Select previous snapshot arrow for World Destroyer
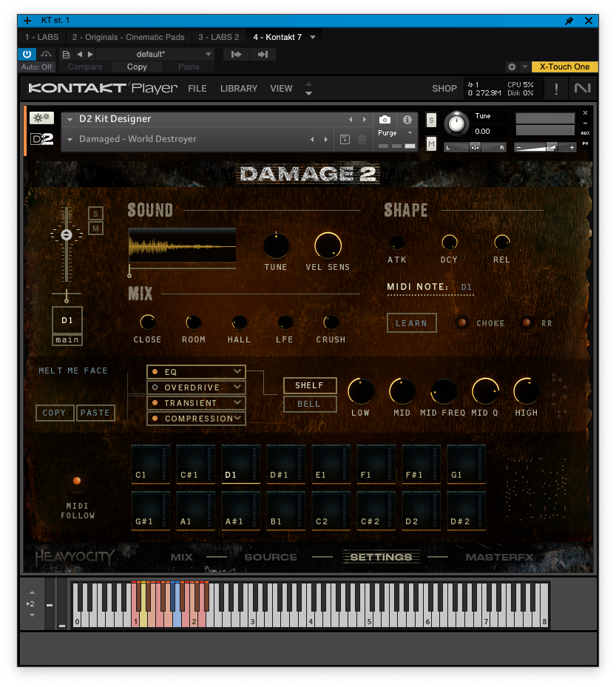The image size is (616, 687). [x=312, y=139]
